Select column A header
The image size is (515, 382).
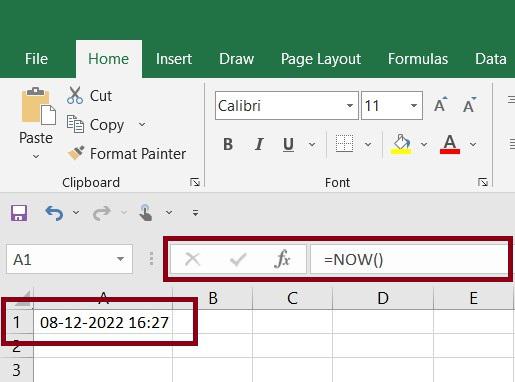pos(103,298)
